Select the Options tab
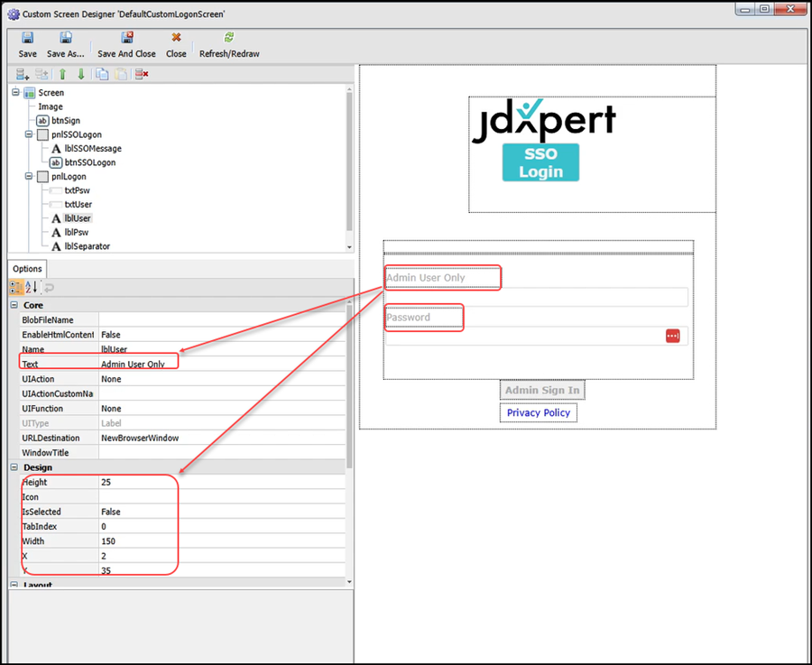The image size is (812, 665). tap(27, 269)
